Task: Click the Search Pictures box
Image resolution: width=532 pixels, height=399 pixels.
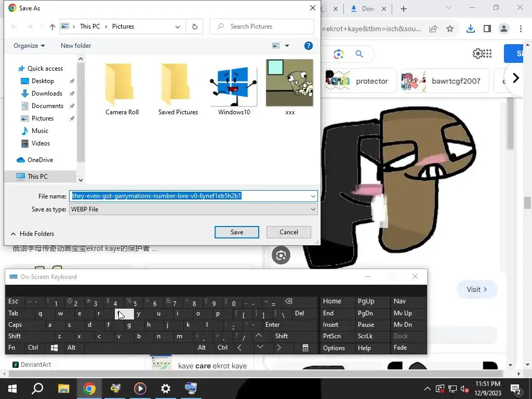Action: (x=262, y=26)
